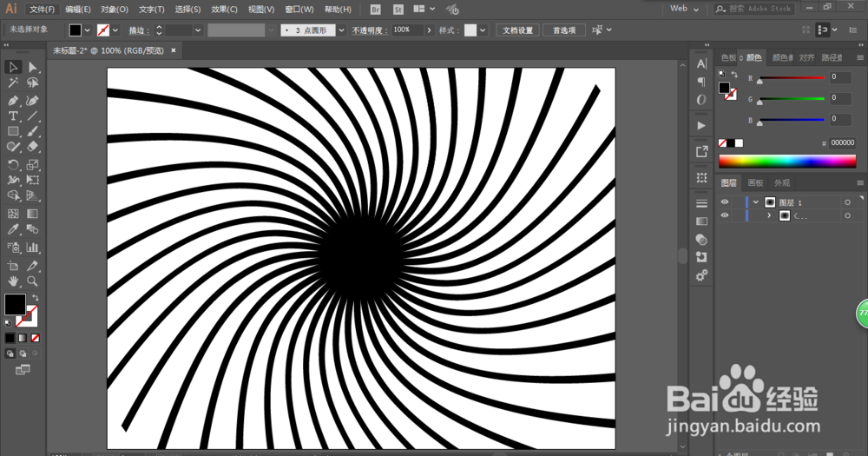The image size is (868, 456).
Task: Switch to the 色板 tab
Action: coord(728,57)
